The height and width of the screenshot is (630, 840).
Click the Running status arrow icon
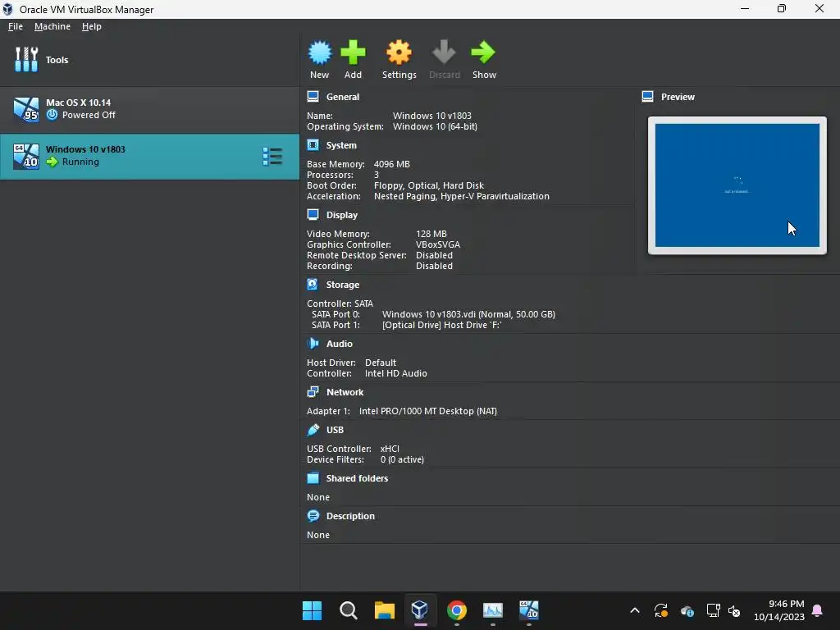coord(52,162)
